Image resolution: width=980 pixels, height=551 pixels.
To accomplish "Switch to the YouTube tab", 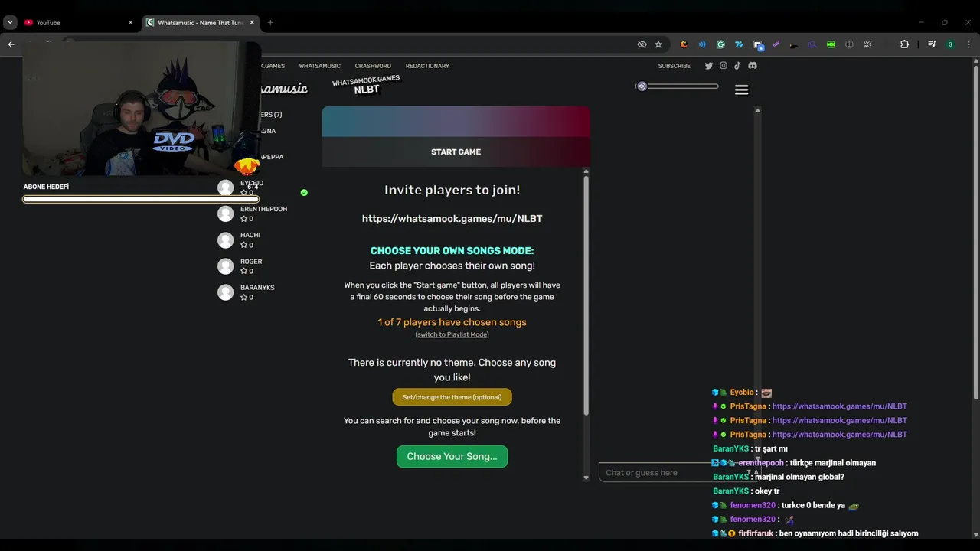I will (x=77, y=23).
